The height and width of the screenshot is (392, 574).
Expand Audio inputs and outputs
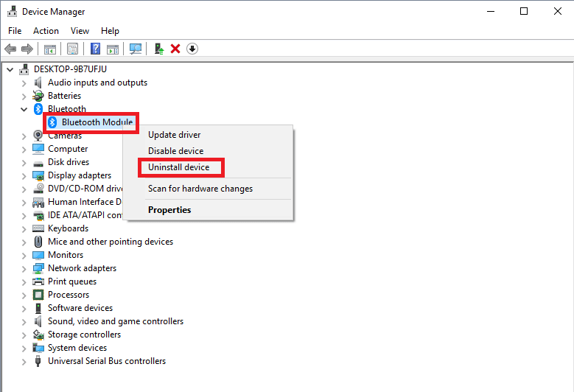(x=24, y=83)
